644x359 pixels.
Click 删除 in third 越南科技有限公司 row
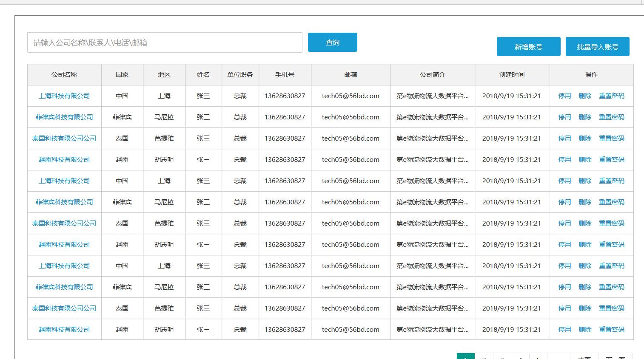(585, 330)
